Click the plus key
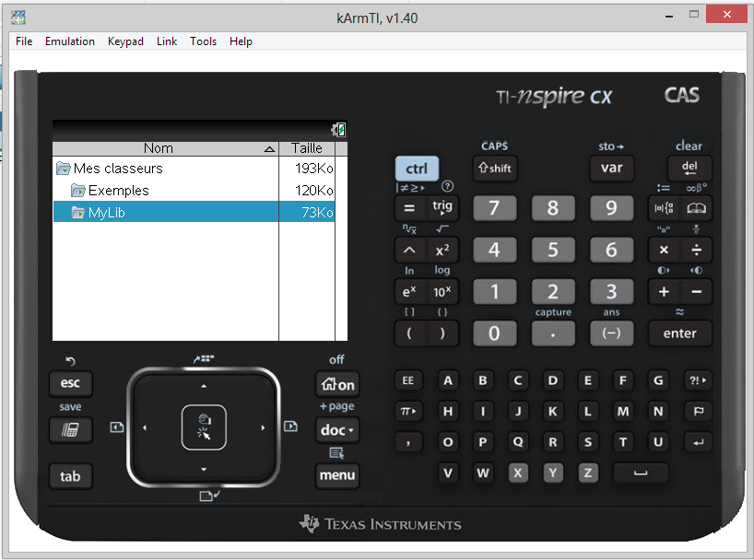Image resolution: width=754 pixels, height=560 pixels. (664, 292)
